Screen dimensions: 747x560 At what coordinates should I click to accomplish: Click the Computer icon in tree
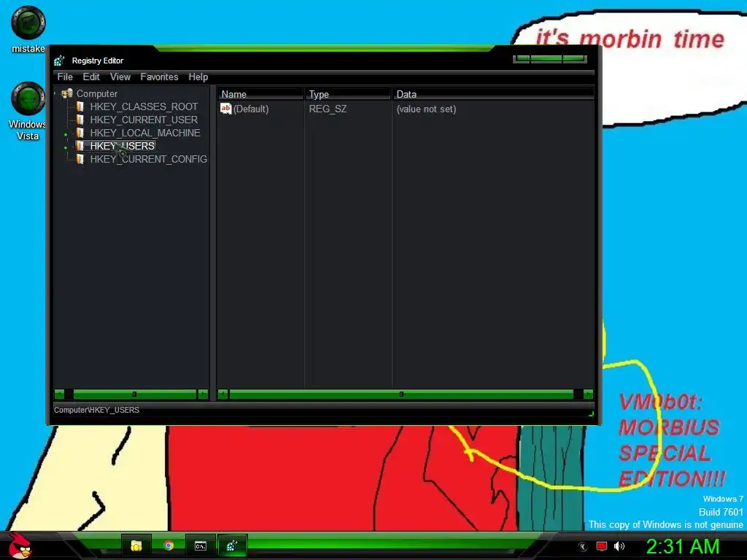point(67,93)
